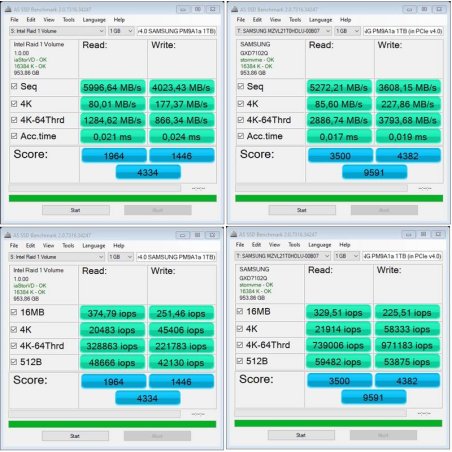Open Tools menu in Intel Raid MB/s window

(x=69, y=20)
